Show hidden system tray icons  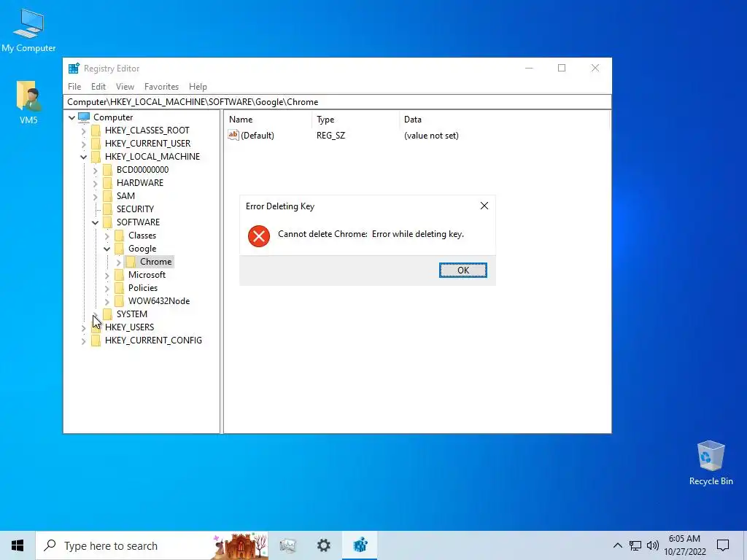click(x=617, y=545)
